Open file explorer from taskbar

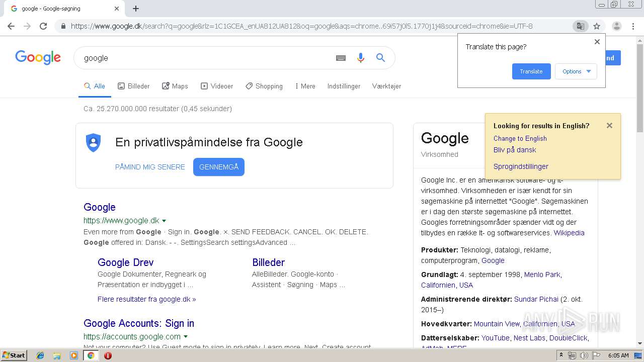click(x=57, y=355)
